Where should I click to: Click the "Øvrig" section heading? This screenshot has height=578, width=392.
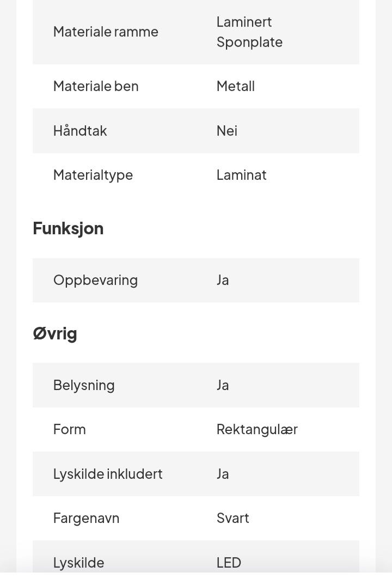click(55, 333)
